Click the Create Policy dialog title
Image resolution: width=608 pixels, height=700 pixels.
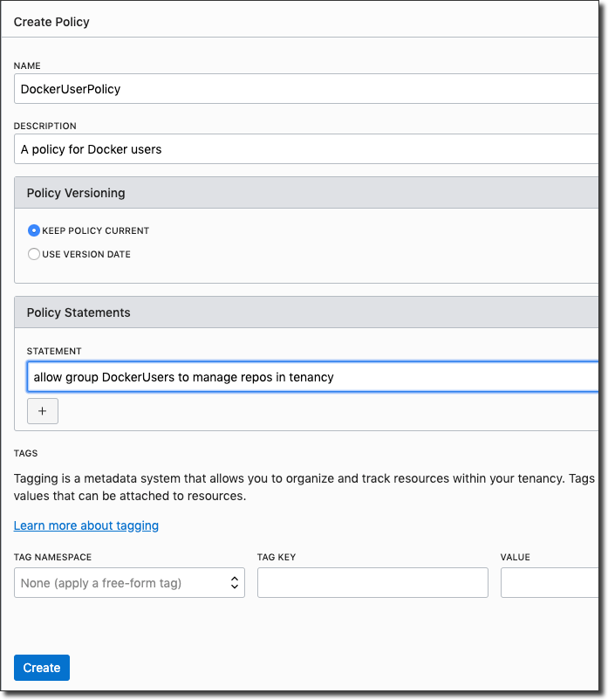tap(51, 22)
